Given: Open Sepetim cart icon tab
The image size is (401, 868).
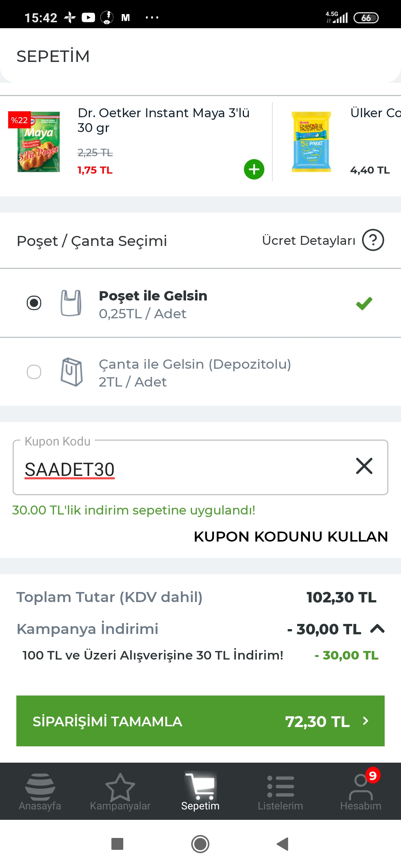Looking at the screenshot, I should click(200, 791).
